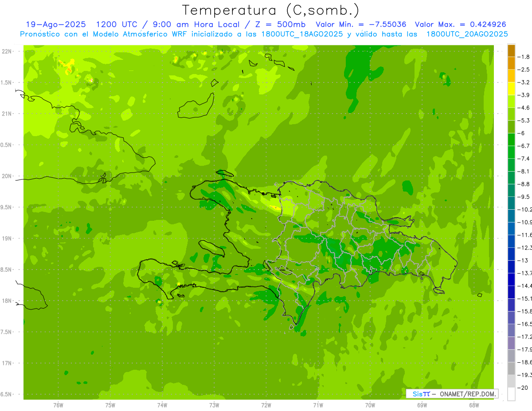The image size is (532, 411).
Task: Pick the green swatch between -6 and -6.7
Action: click(511, 139)
